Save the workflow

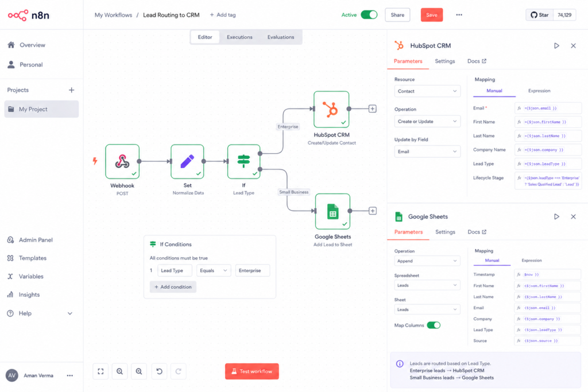coord(432,15)
